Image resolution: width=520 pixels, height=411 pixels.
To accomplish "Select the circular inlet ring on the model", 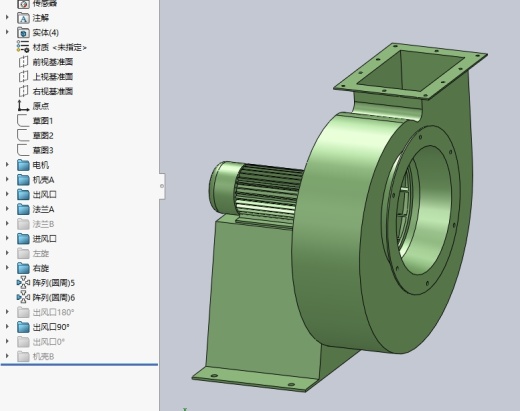I will 423,210.
